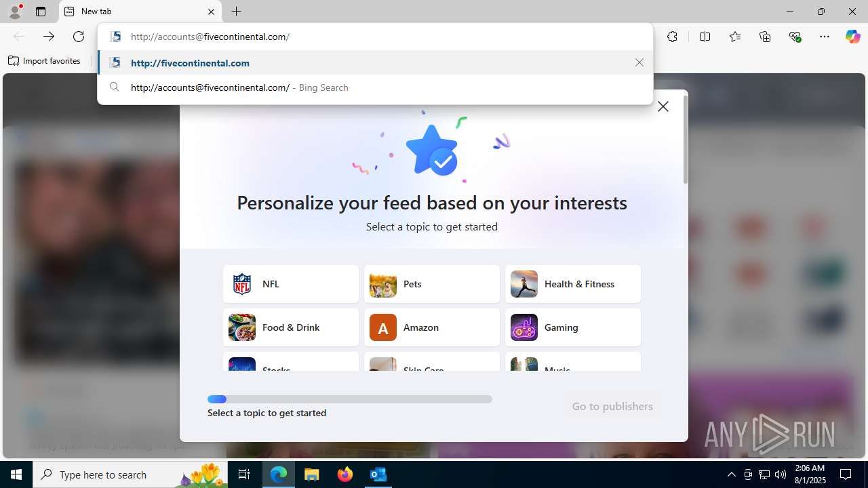Select the Food & Drink topic
Viewport: 868px width, 488px height.
click(291, 327)
